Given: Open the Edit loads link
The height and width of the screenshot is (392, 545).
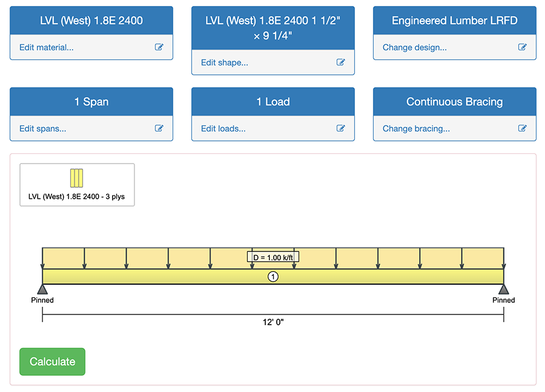Looking at the screenshot, I should pyautogui.click(x=223, y=128).
